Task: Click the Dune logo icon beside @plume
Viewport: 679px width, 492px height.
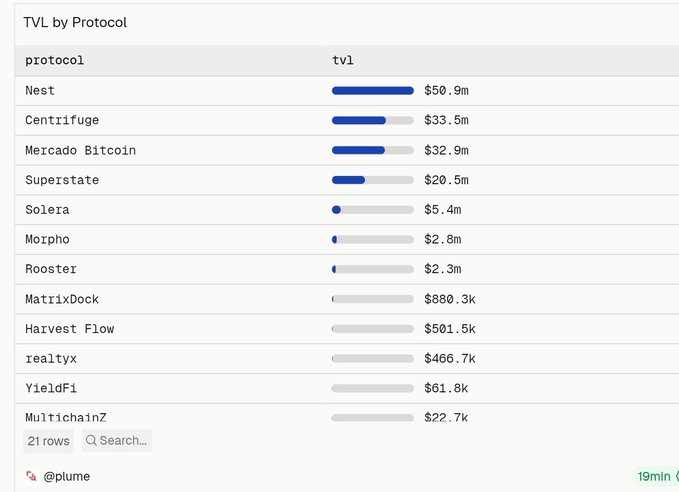Action: point(31,476)
